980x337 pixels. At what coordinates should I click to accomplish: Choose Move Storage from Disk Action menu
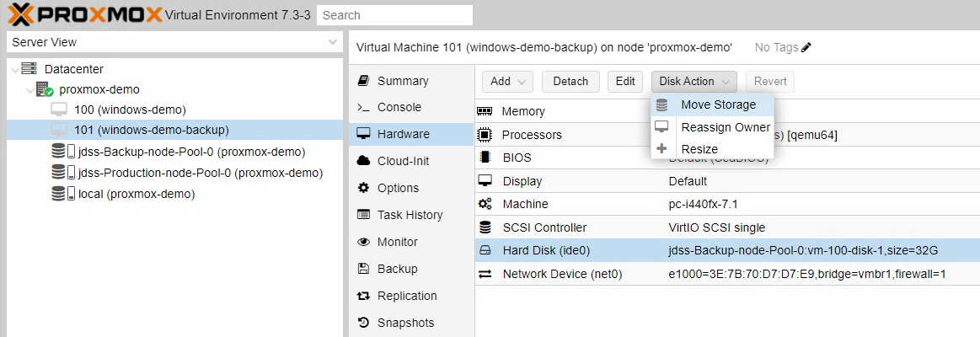(713, 104)
